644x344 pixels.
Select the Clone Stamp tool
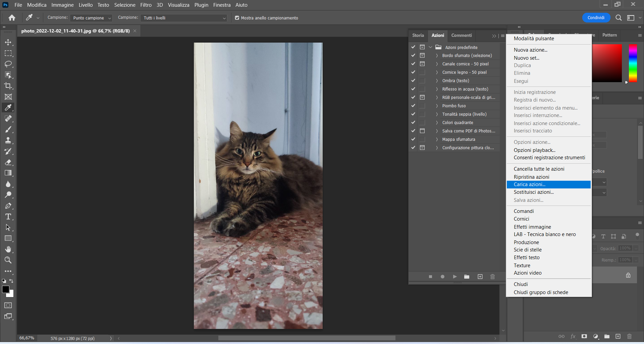8,140
